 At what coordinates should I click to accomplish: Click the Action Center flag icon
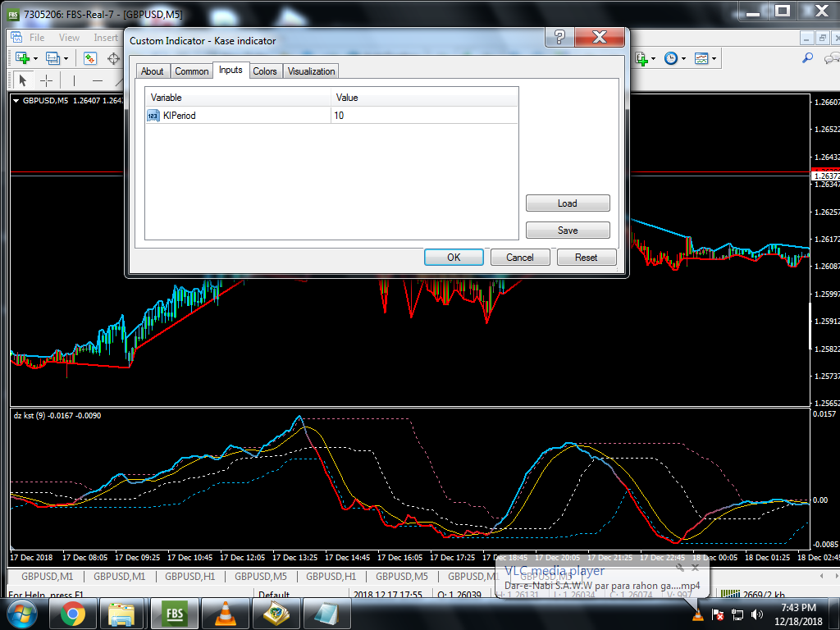718,614
